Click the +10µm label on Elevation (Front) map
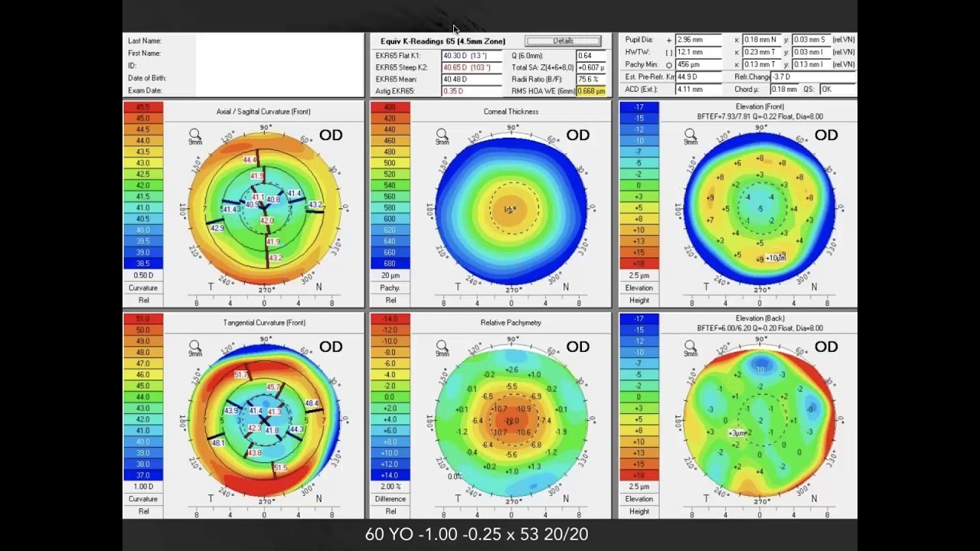 (776, 259)
